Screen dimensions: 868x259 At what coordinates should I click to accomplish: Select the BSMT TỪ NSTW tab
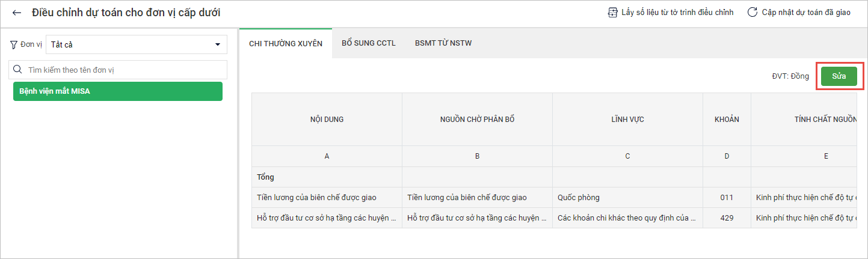(443, 43)
